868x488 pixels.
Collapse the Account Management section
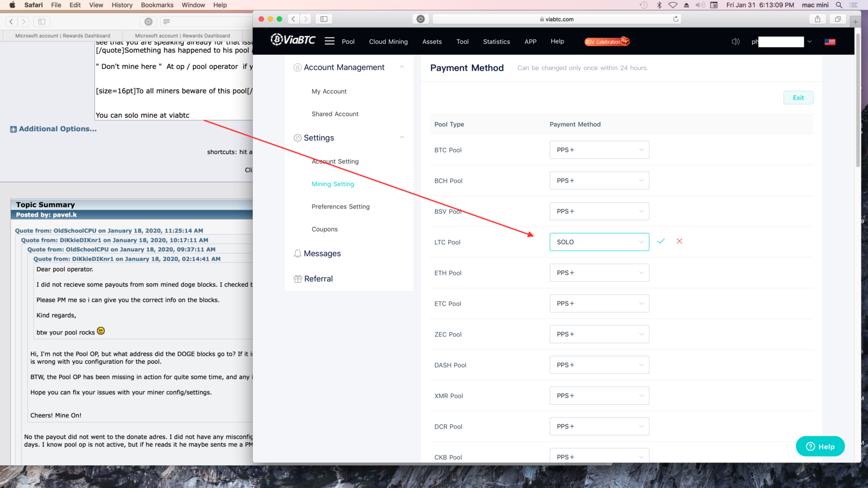point(401,67)
